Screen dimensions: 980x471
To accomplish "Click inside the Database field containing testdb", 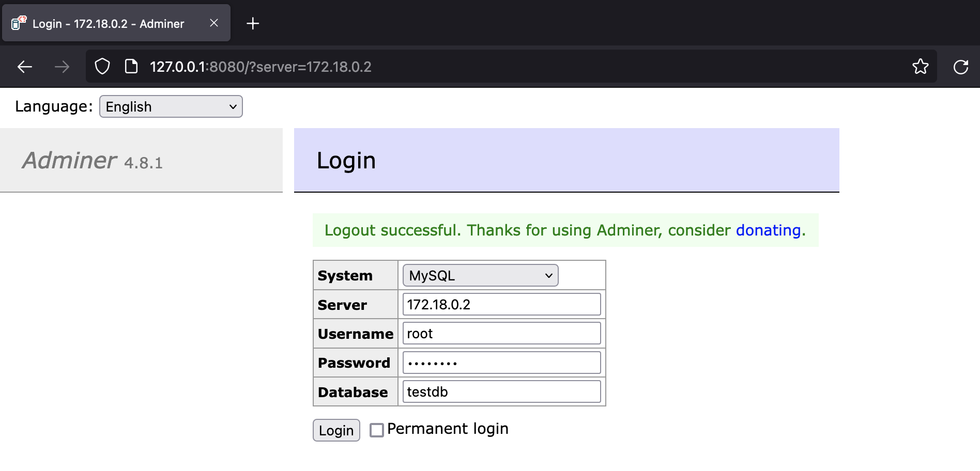I will click(x=500, y=391).
